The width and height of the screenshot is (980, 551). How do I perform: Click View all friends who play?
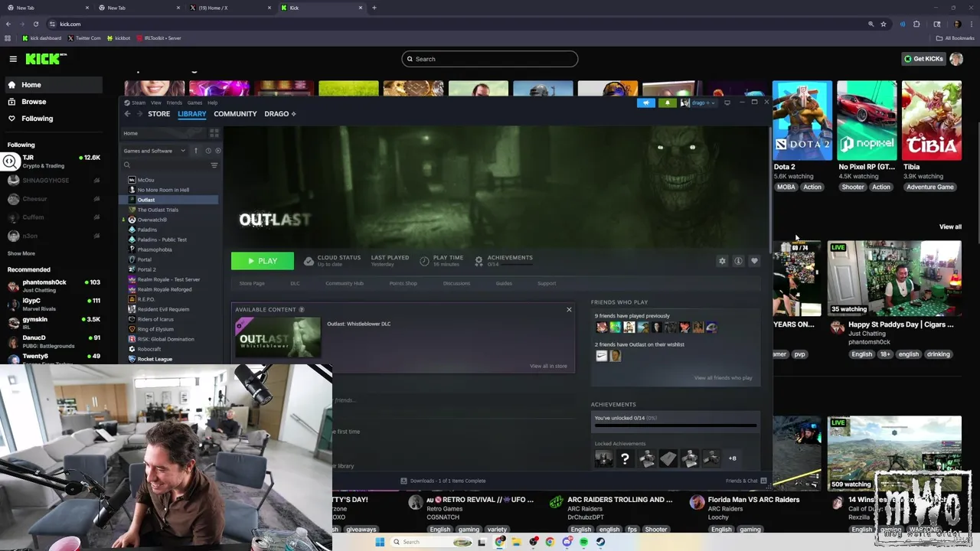point(723,378)
